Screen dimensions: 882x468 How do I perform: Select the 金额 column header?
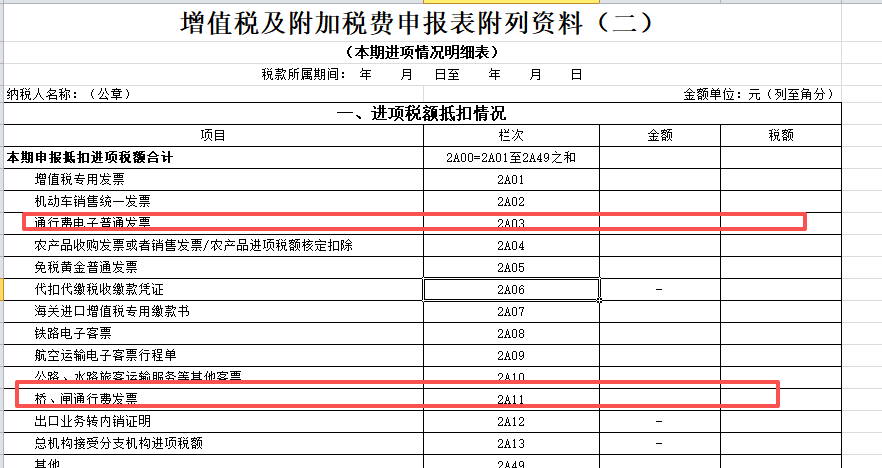click(x=660, y=136)
